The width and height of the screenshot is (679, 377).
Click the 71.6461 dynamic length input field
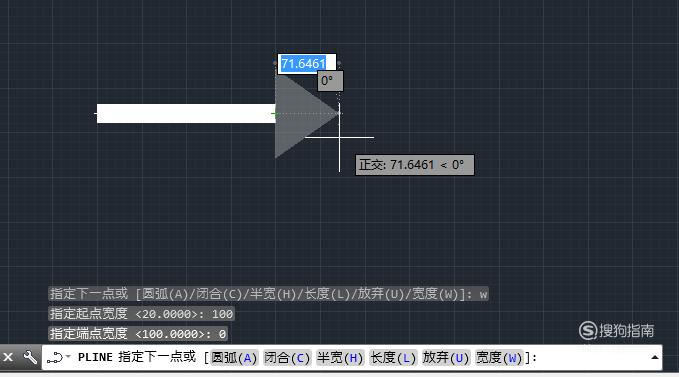307,64
